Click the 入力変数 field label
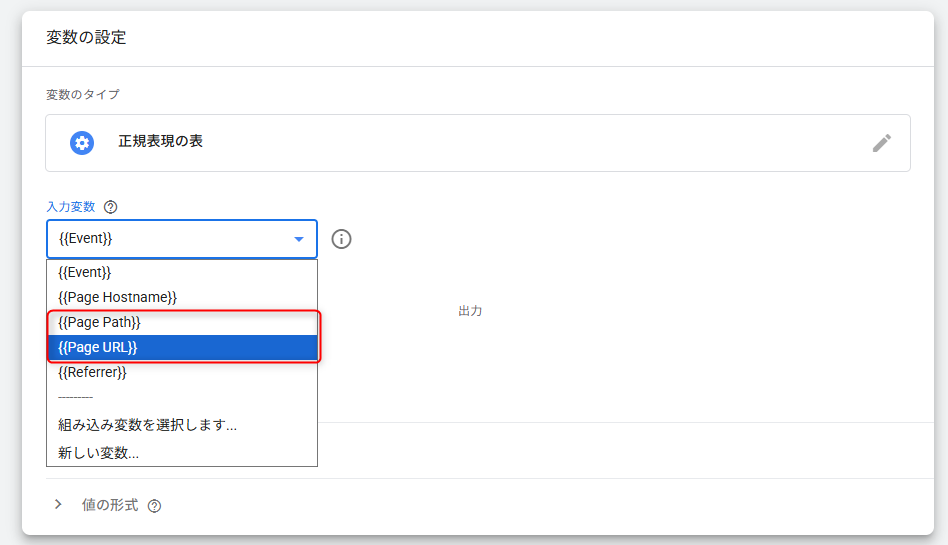The image size is (948, 545). click(70, 207)
